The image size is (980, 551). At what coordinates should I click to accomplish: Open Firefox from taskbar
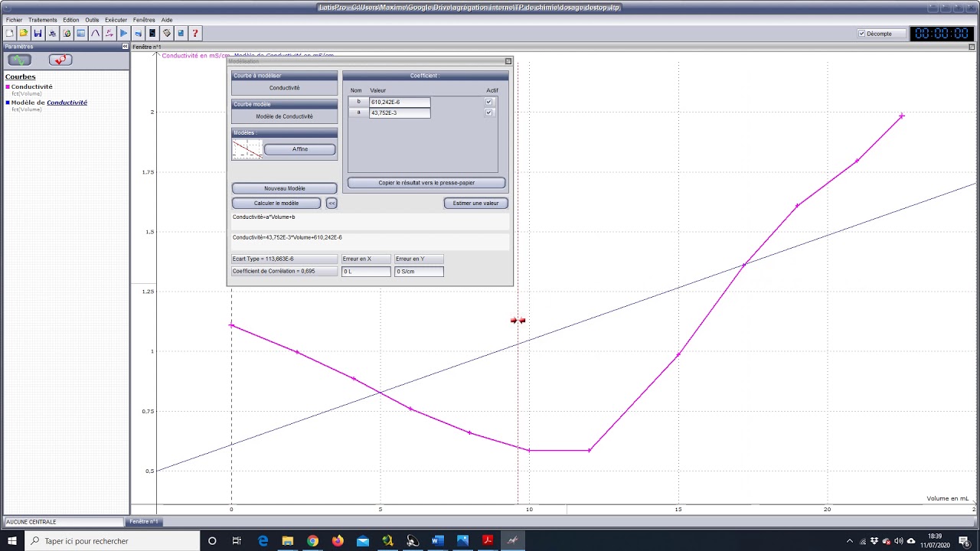coord(338,541)
